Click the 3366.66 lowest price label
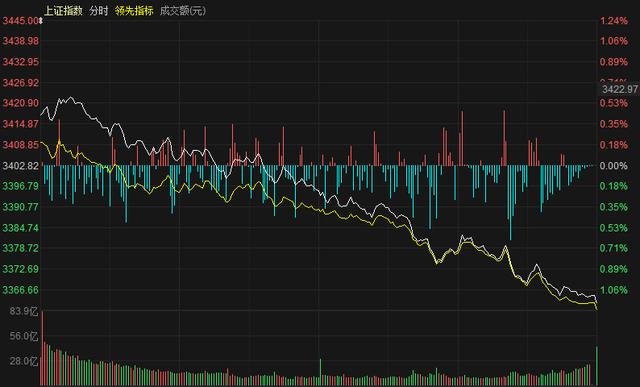 [x=21, y=290]
